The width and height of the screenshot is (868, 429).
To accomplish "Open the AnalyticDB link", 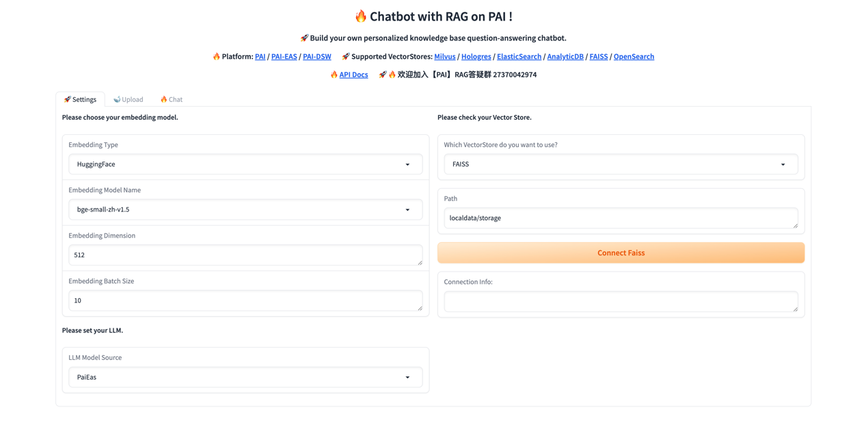I will point(565,56).
